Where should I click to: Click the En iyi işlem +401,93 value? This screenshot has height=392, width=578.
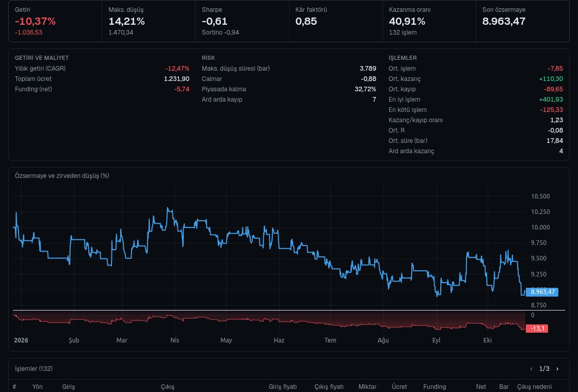[551, 100]
